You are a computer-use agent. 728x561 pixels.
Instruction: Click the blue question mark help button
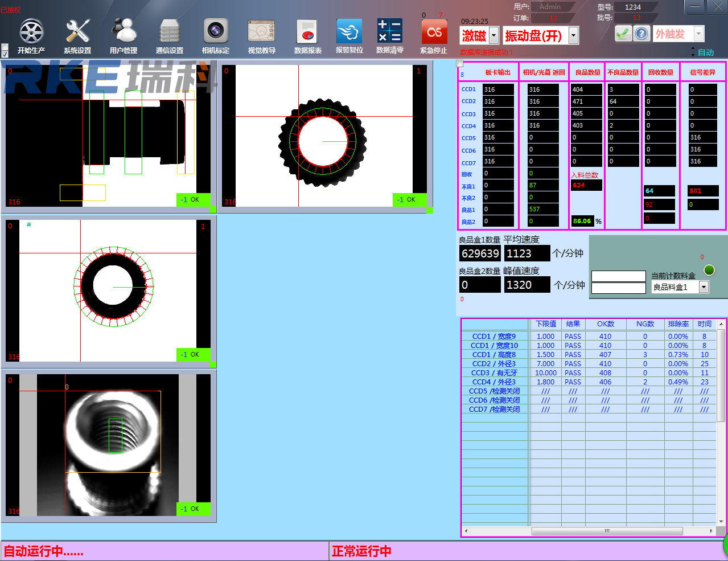pyautogui.click(x=641, y=34)
